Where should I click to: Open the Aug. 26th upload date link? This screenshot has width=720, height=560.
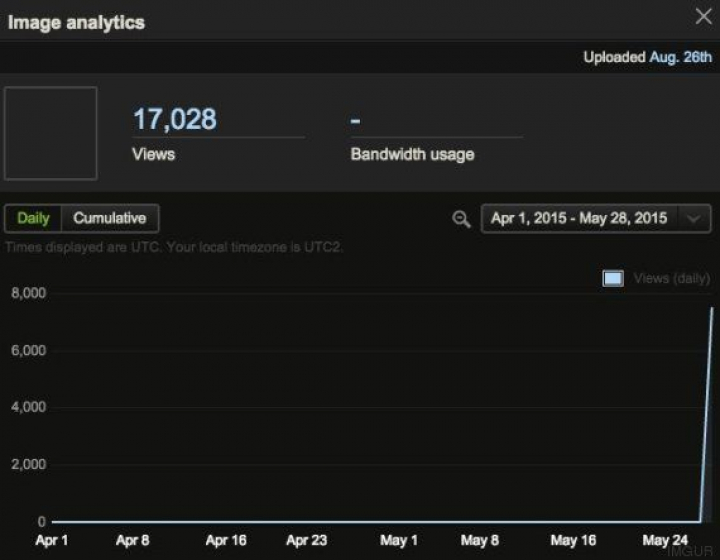click(681, 57)
